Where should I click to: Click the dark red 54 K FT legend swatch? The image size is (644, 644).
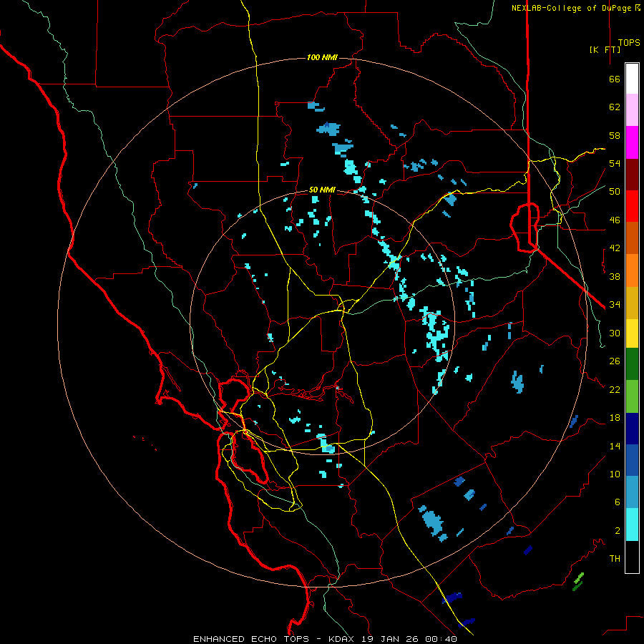tap(632, 175)
